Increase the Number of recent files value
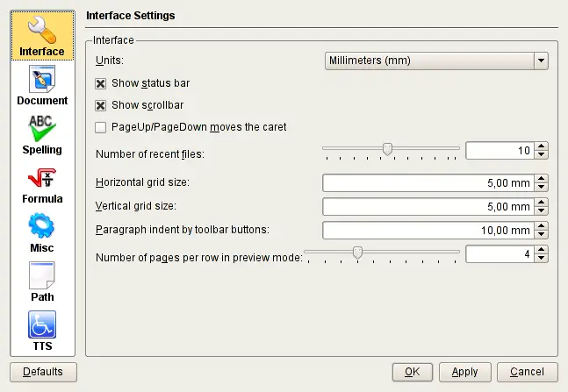 click(x=542, y=147)
